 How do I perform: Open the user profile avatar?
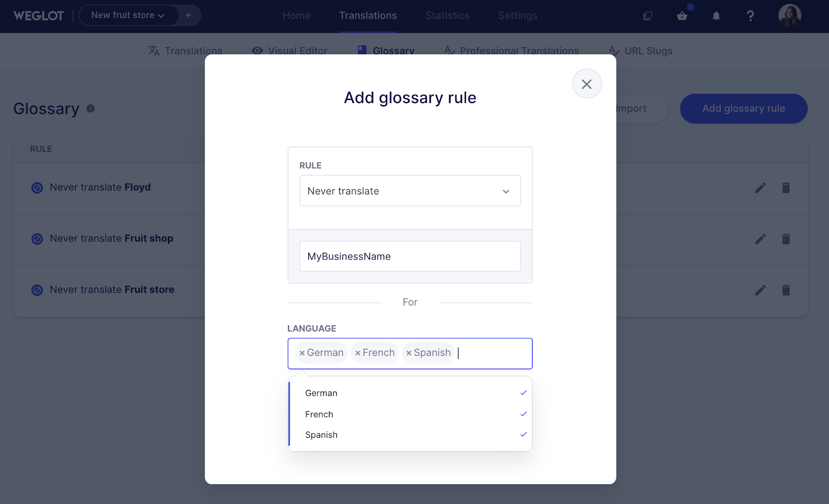[x=790, y=16]
